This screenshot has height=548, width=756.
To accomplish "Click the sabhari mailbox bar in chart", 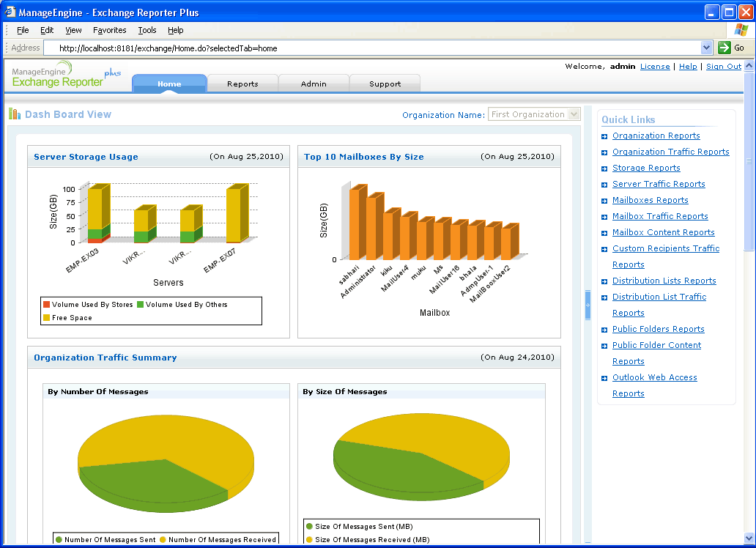I will [x=357, y=222].
